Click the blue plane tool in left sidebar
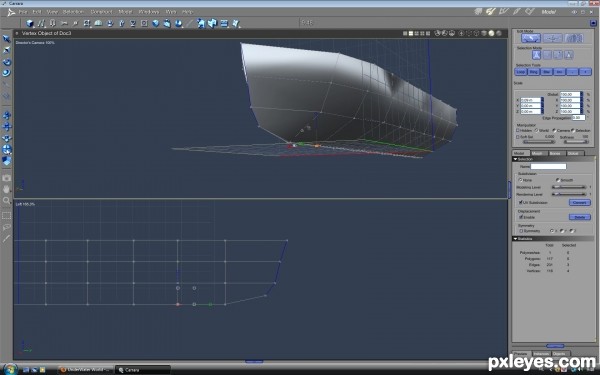The width and height of the screenshot is (600, 375). pyautogui.click(x=7, y=160)
